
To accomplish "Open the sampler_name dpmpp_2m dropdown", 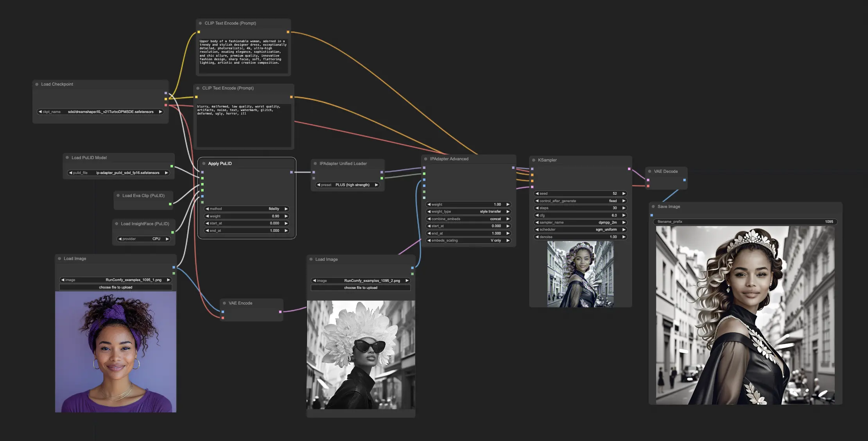I will click(x=581, y=222).
